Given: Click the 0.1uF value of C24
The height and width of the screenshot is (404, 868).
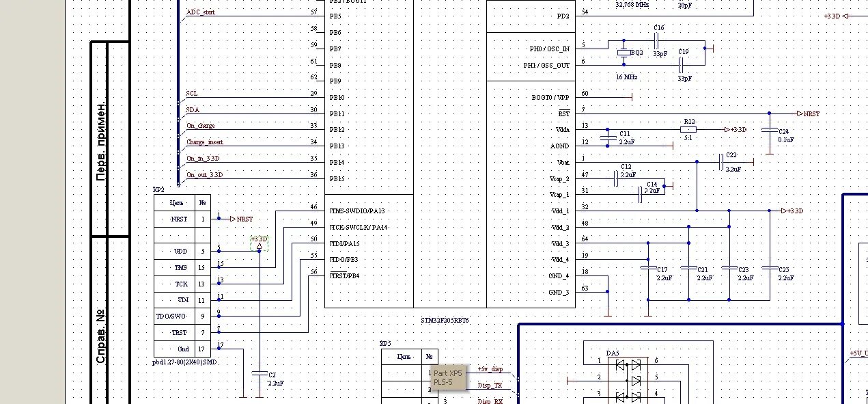Looking at the screenshot, I should click(785, 139).
